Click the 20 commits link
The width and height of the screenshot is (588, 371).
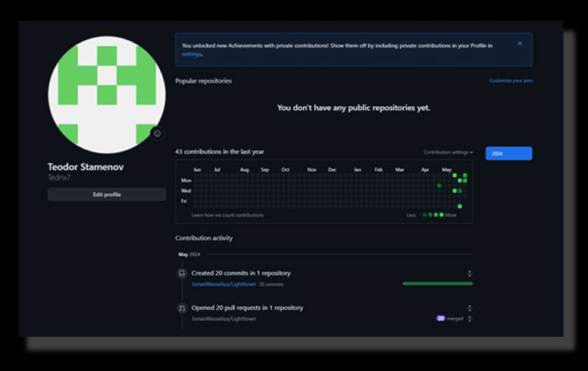tap(271, 284)
